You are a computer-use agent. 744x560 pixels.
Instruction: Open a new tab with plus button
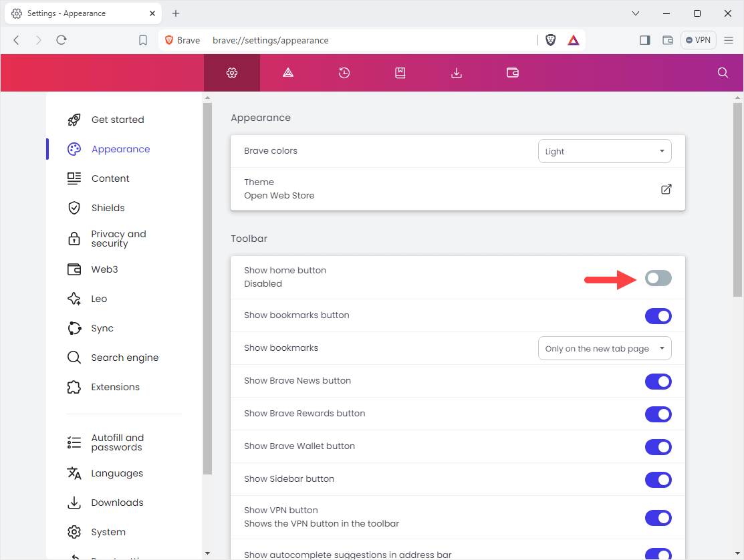coord(176,13)
